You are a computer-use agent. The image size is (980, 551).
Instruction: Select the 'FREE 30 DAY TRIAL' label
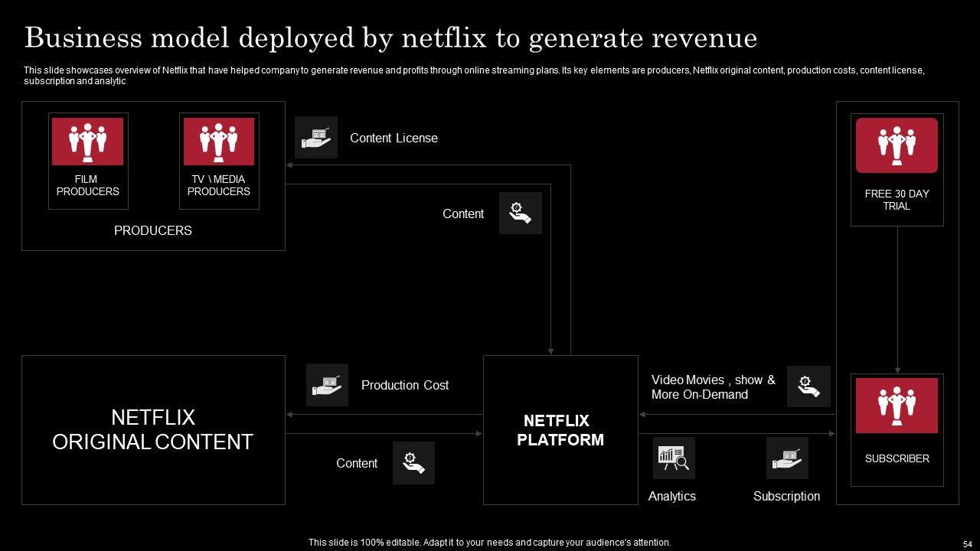897,200
